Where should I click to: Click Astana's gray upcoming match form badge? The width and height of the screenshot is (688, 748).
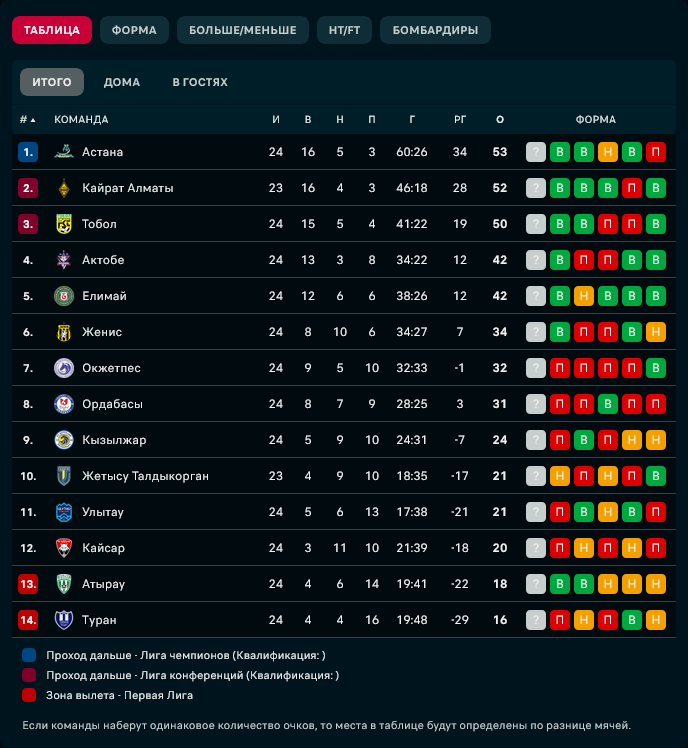click(536, 152)
